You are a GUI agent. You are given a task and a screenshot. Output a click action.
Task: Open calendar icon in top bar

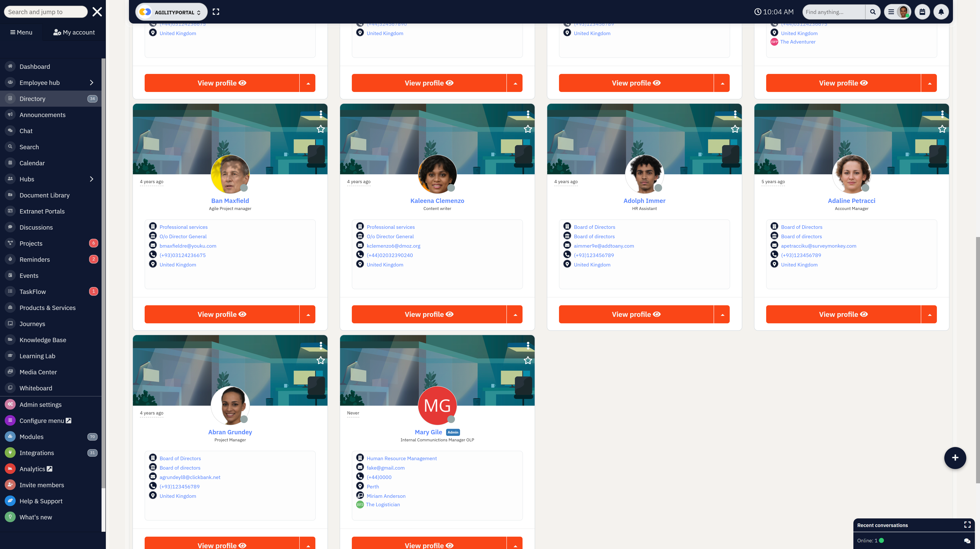(922, 12)
